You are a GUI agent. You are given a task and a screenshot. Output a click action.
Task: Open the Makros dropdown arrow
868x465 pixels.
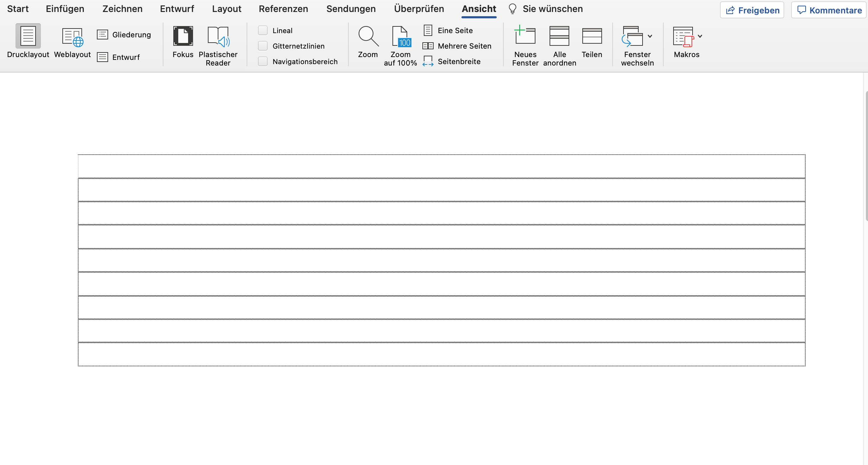(700, 36)
